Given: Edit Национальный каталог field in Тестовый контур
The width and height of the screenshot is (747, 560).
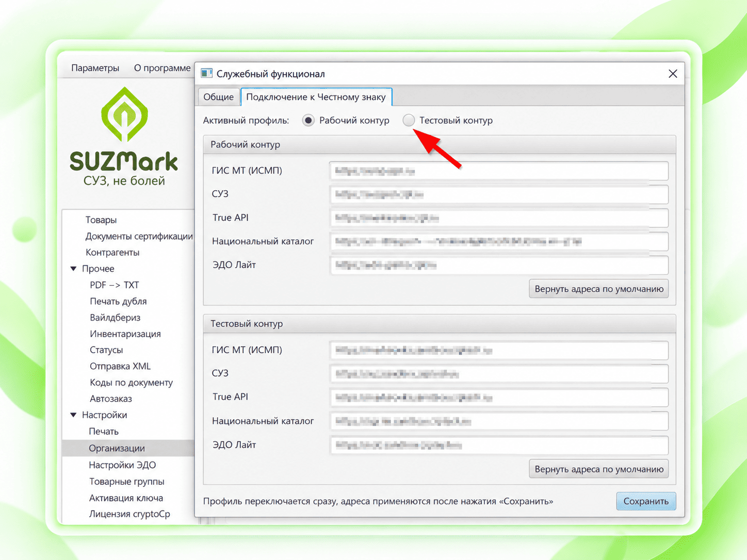Looking at the screenshot, I should click(499, 421).
